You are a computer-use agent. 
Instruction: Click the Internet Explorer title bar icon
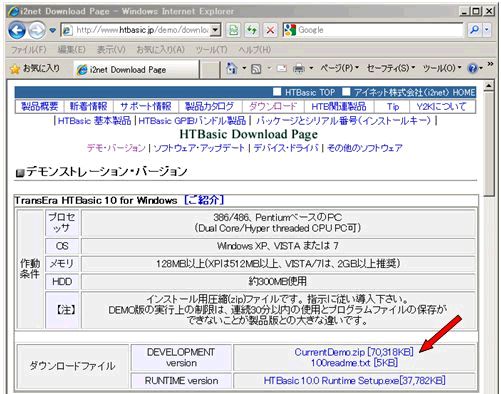(x=13, y=12)
